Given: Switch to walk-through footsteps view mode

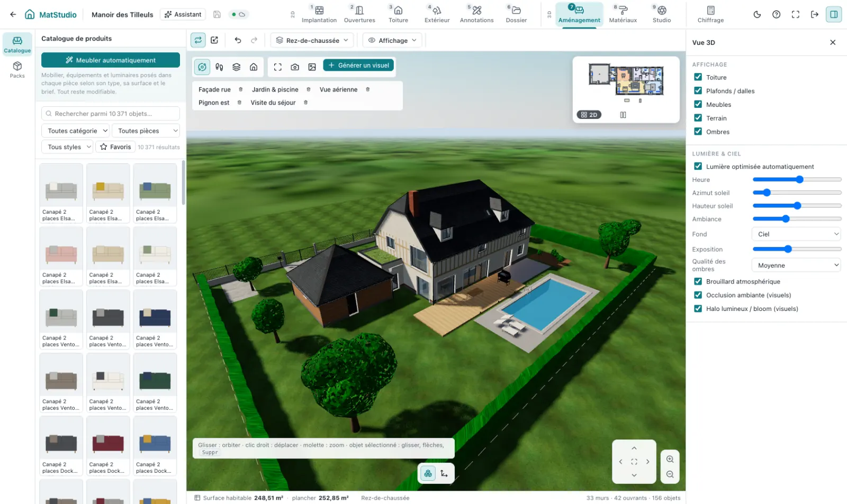Looking at the screenshot, I should tap(219, 67).
